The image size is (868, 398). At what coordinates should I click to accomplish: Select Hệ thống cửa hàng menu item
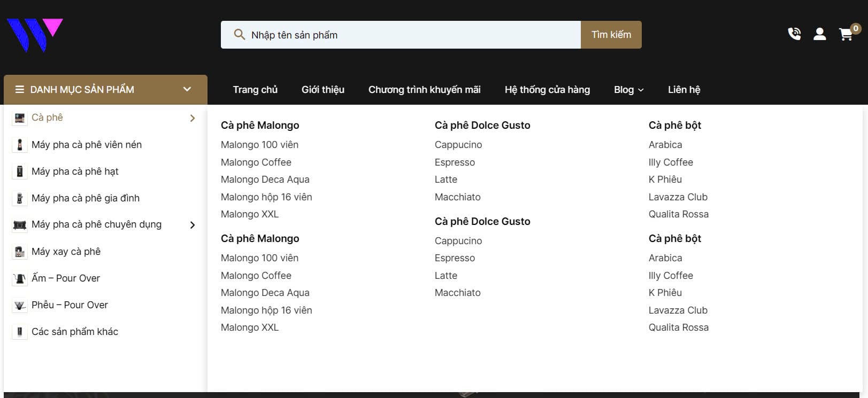pyautogui.click(x=547, y=90)
